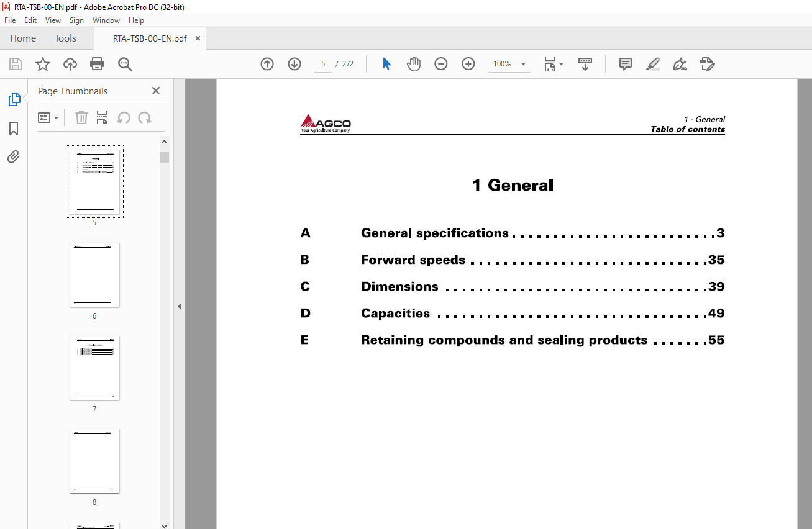The image size is (812, 529).
Task: Upload file to cloud icon
Action: [x=70, y=64]
